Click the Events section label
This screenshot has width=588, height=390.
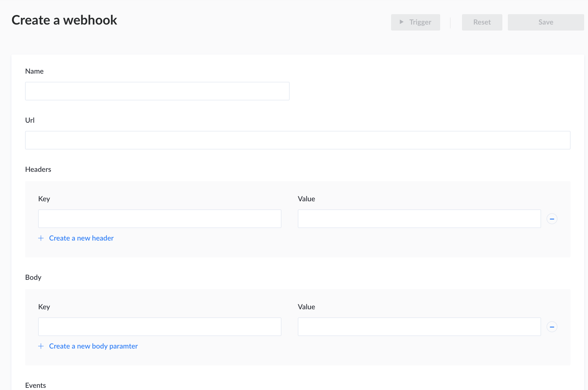pyautogui.click(x=35, y=385)
